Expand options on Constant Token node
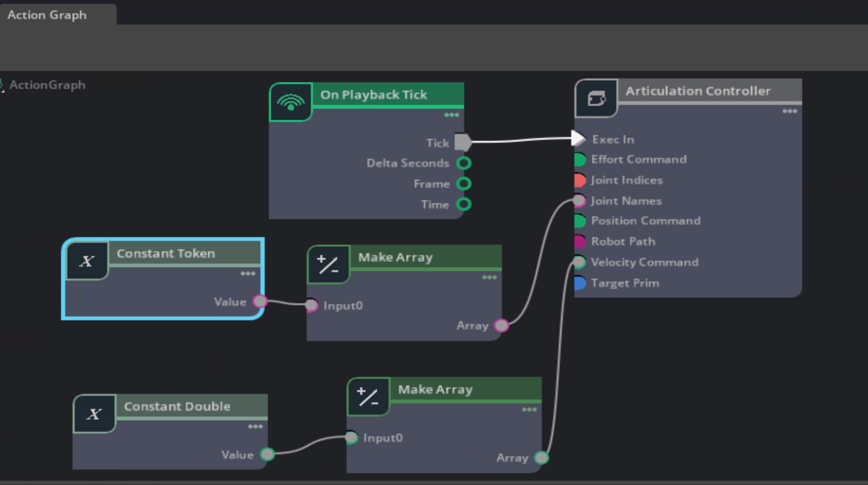 point(248,274)
